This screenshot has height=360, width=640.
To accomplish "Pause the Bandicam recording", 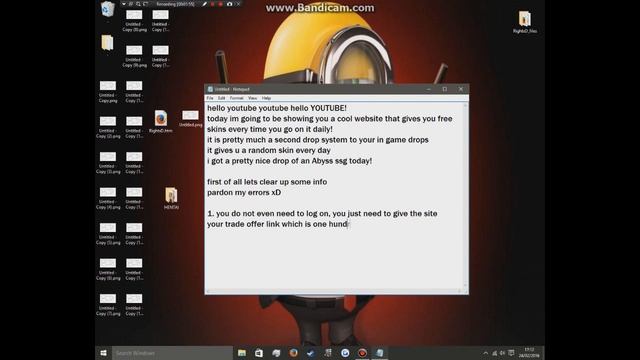I will [212, 4].
